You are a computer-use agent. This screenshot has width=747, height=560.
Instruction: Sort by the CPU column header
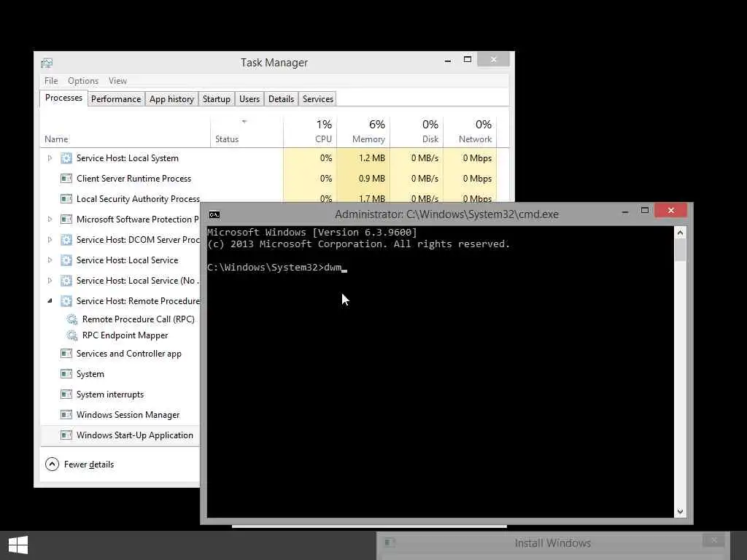pos(310,132)
